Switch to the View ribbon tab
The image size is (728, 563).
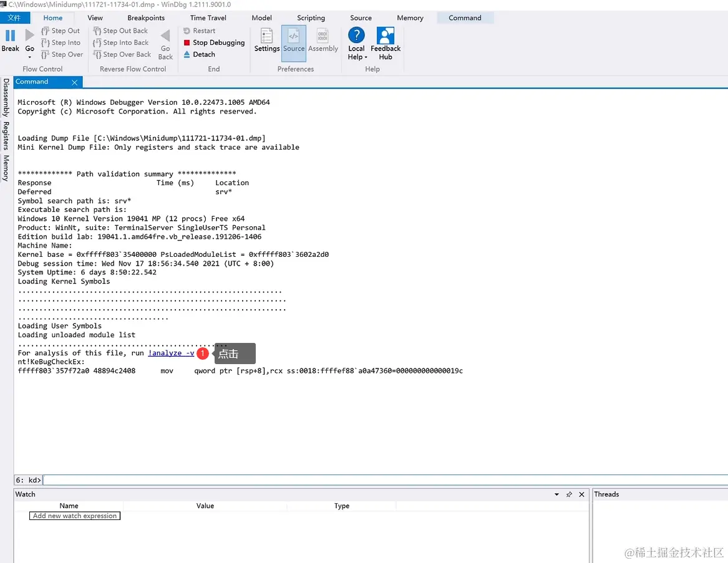[x=95, y=17]
